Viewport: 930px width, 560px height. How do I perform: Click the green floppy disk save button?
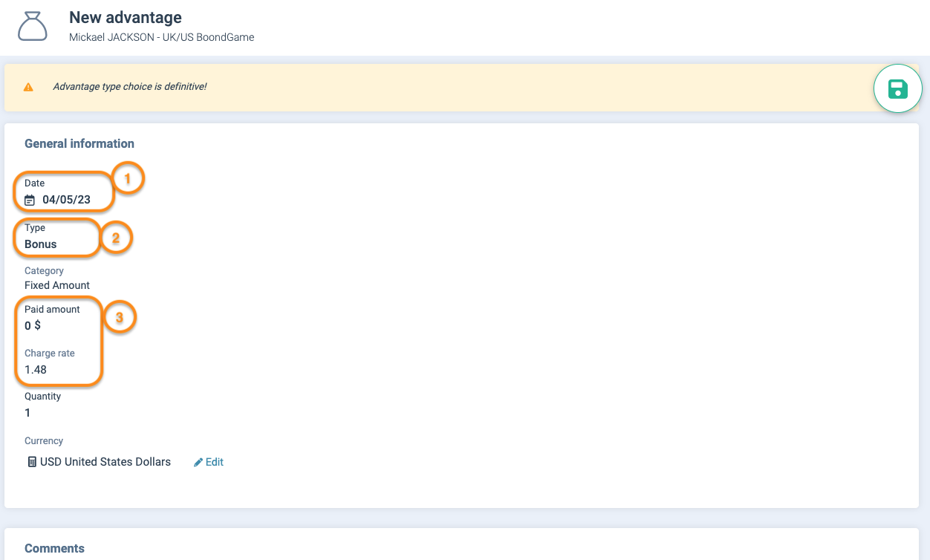click(897, 89)
